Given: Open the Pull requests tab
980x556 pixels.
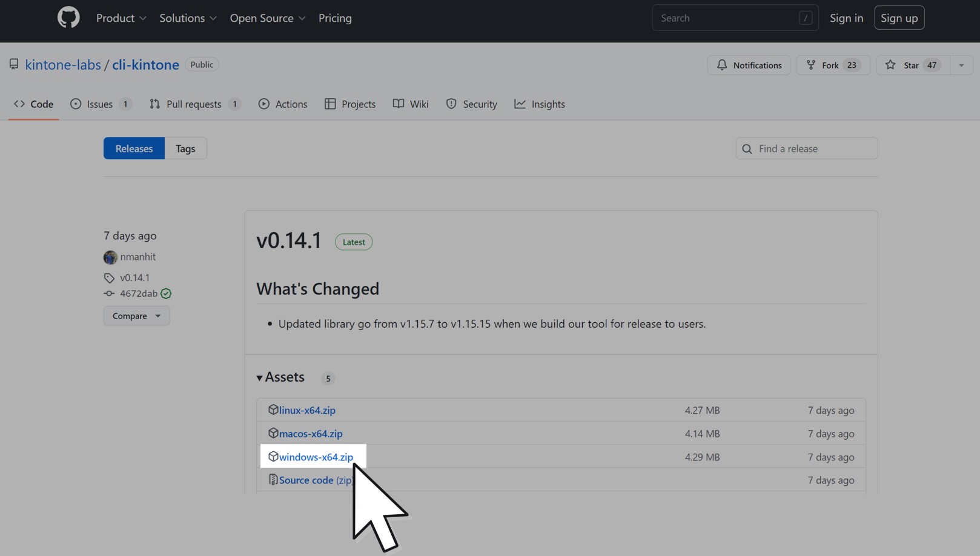Looking at the screenshot, I should tap(194, 104).
